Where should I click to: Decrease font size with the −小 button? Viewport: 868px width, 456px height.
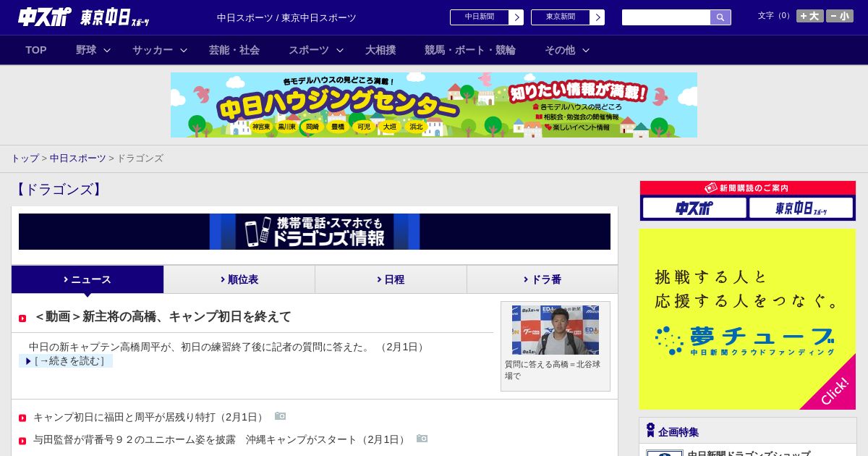[x=840, y=16]
